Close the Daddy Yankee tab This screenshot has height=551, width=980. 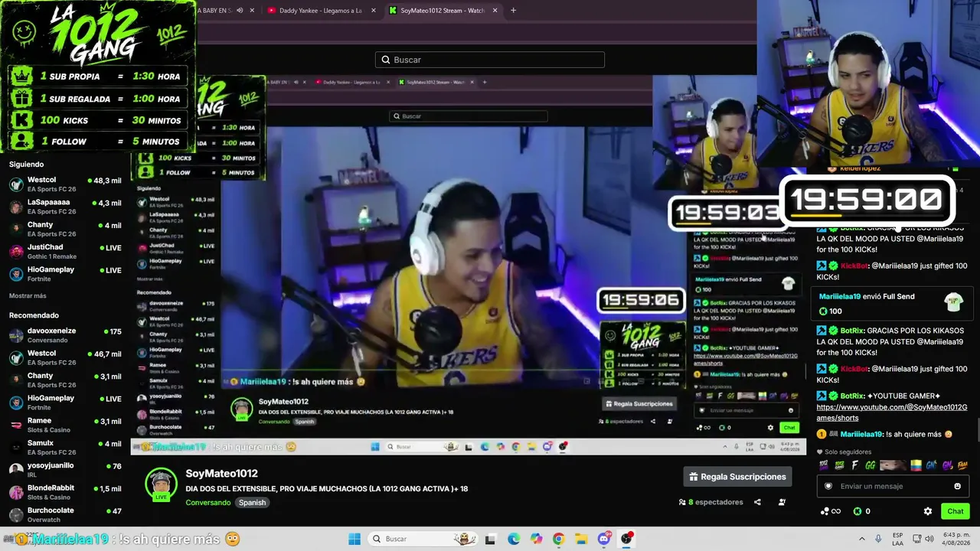pyautogui.click(x=374, y=11)
